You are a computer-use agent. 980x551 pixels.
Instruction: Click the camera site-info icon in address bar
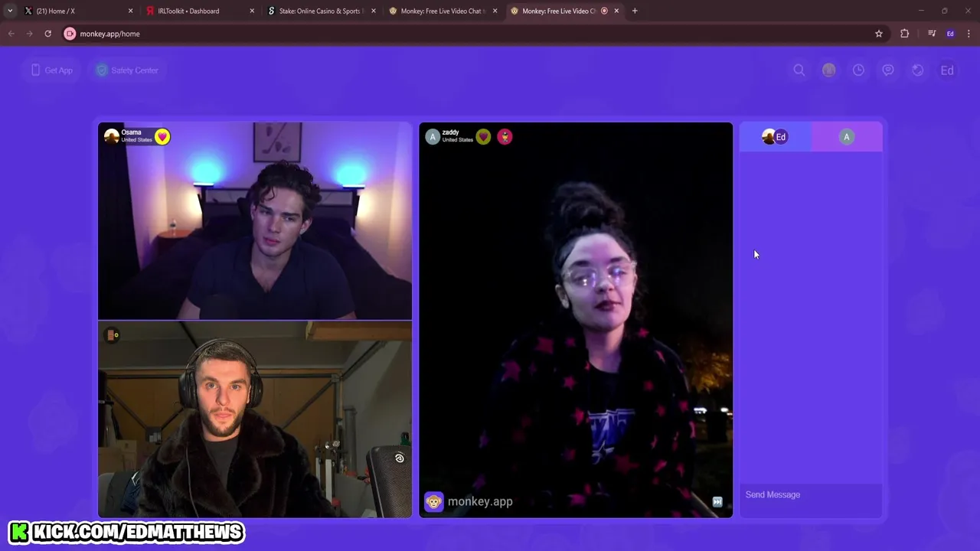tap(70, 34)
